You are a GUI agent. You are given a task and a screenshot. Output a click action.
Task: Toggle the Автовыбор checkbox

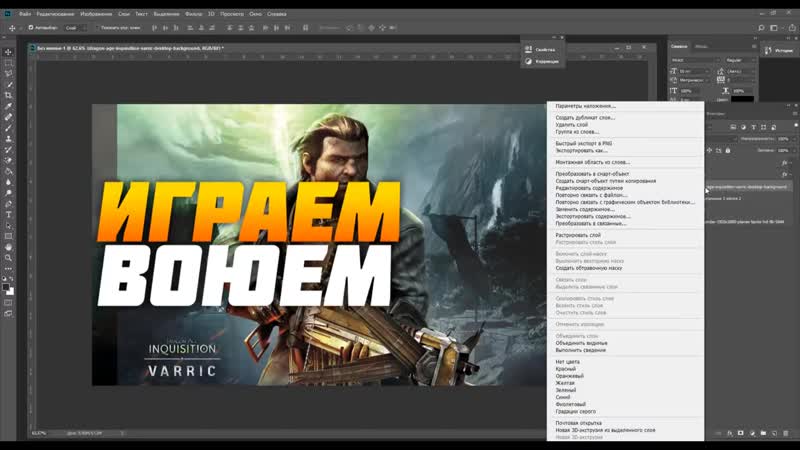(x=31, y=28)
